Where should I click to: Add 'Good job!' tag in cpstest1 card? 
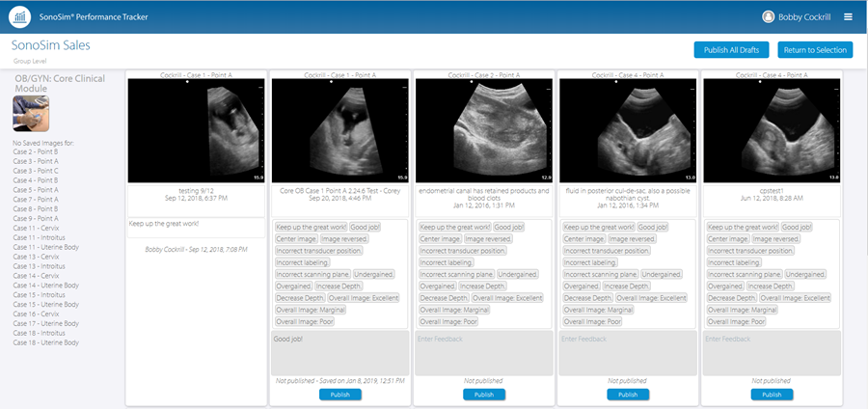pos(797,228)
